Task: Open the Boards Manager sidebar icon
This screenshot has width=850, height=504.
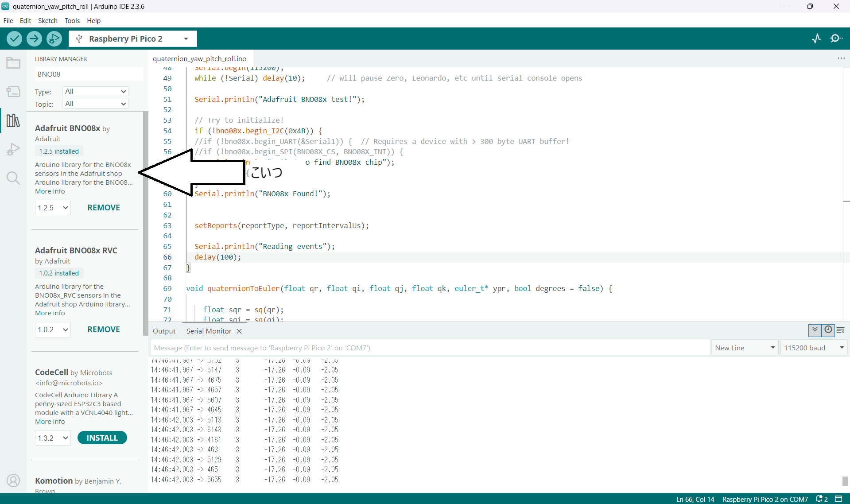Action: (13, 92)
